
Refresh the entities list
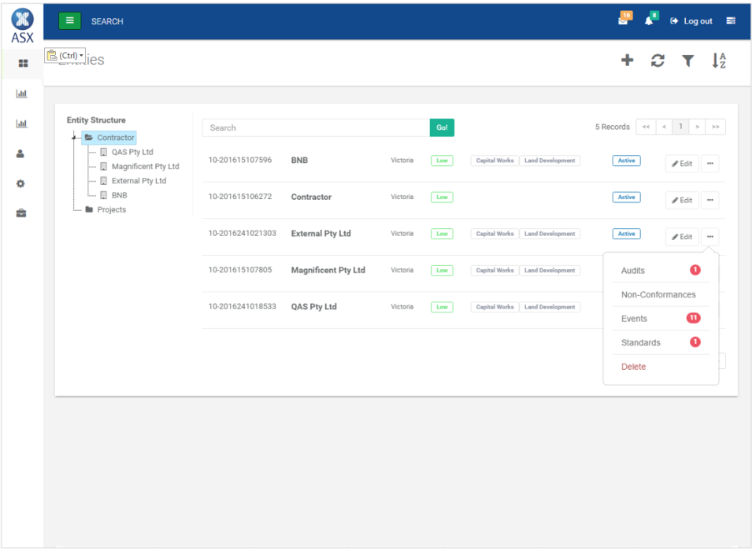(x=658, y=61)
